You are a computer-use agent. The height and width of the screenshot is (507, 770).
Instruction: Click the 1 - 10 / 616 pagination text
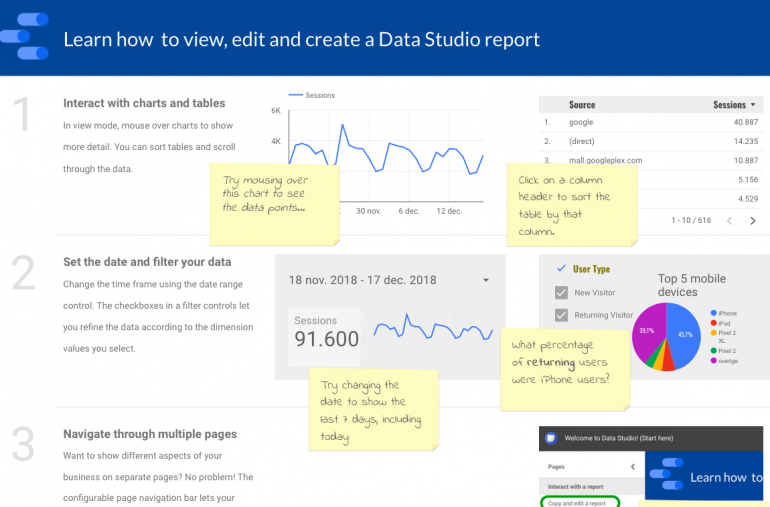coord(691,220)
